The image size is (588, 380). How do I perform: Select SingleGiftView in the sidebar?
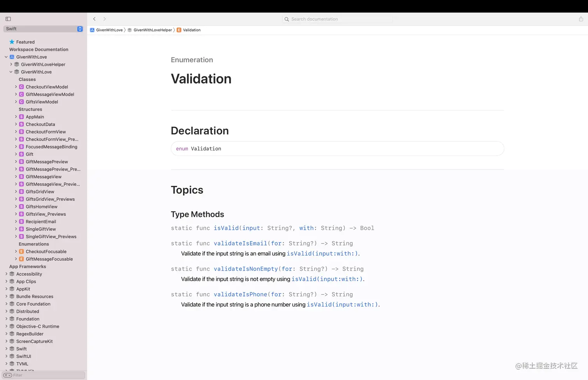41,229
